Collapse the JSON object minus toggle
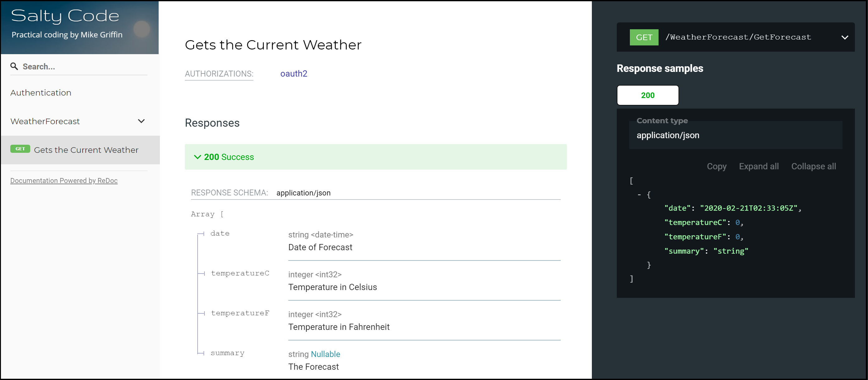Screen dimensions: 868x380 (639, 195)
